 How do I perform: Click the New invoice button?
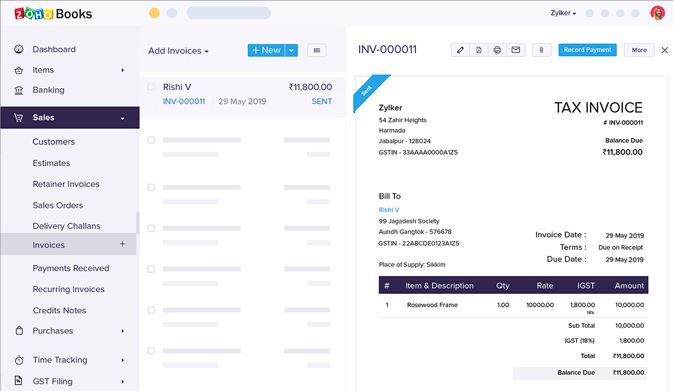tap(267, 50)
